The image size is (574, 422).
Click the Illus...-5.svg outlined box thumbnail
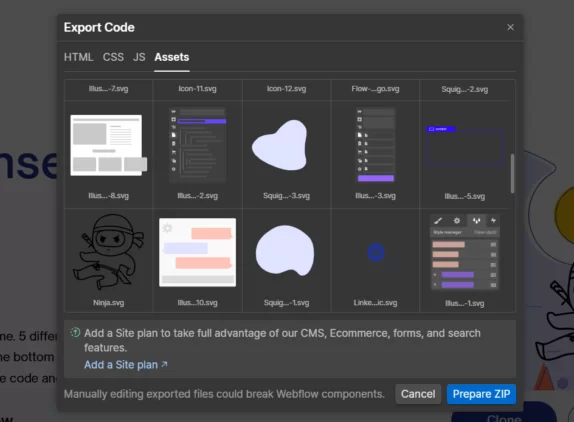tap(465, 145)
